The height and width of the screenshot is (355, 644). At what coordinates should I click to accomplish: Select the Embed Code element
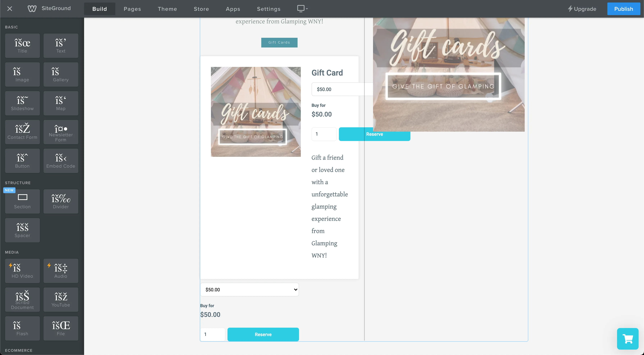pyautogui.click(x=61, y=161)
